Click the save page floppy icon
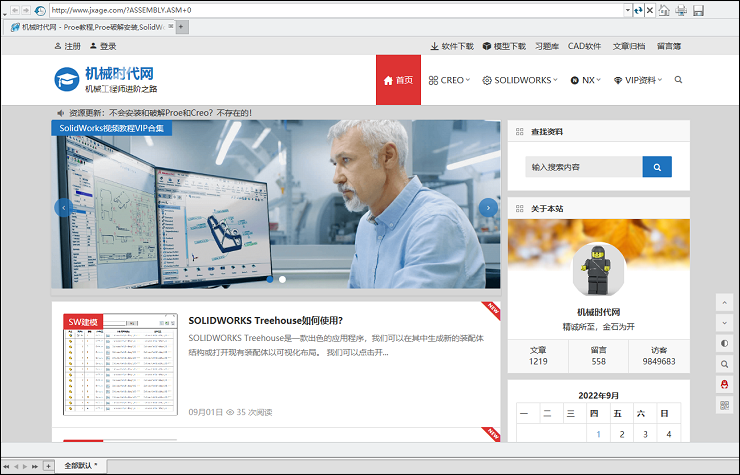This screenshot has width=740, height=475. pos(698,10)
